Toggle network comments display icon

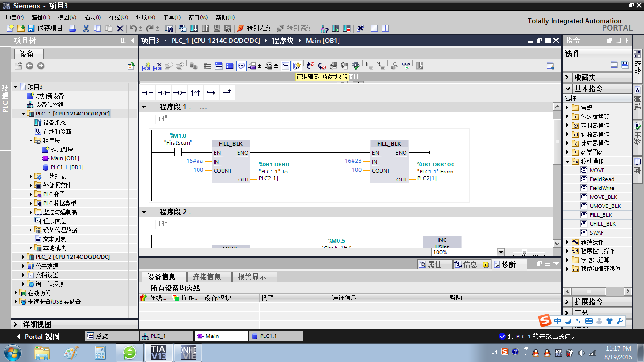click(x=241, y=66)
